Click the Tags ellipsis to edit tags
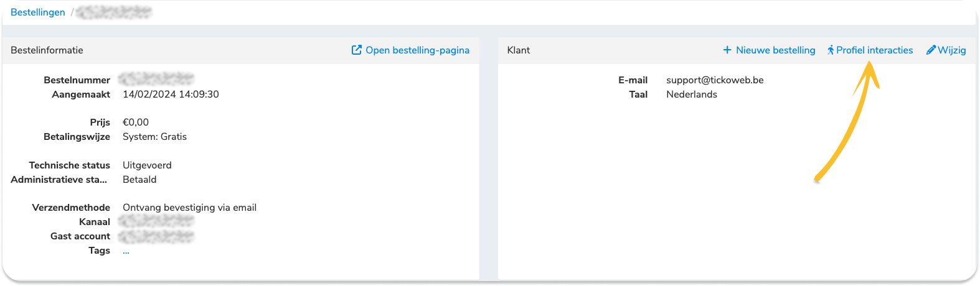This screenshot has width=980, height=286. click(126, 251)
